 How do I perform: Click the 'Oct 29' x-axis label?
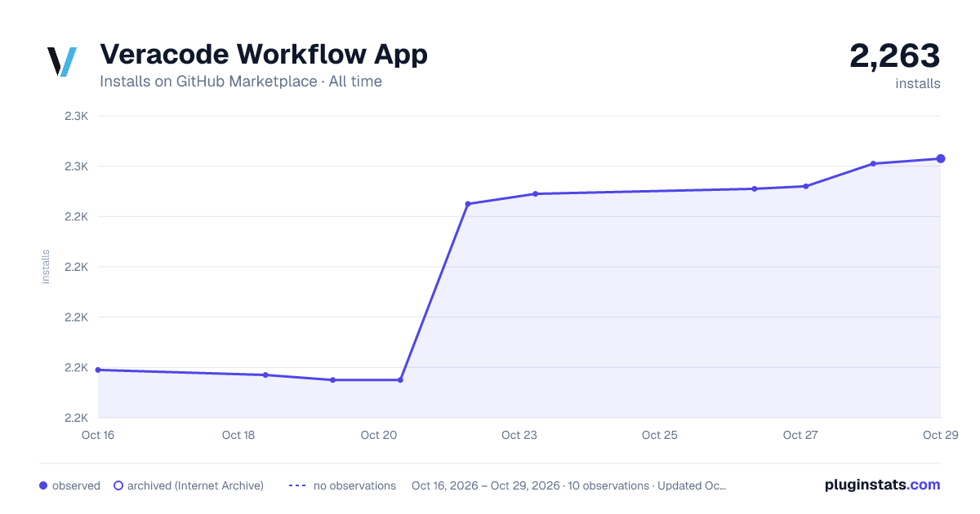tap(939, 435)
